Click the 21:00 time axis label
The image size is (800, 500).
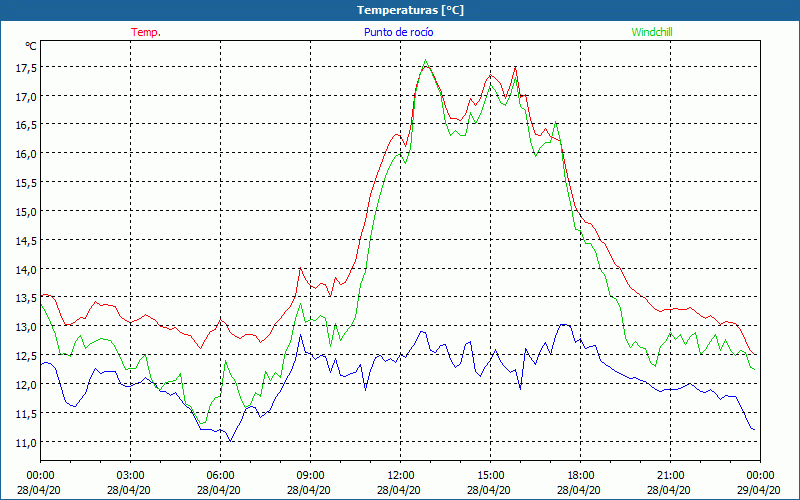tap(670, 476)
